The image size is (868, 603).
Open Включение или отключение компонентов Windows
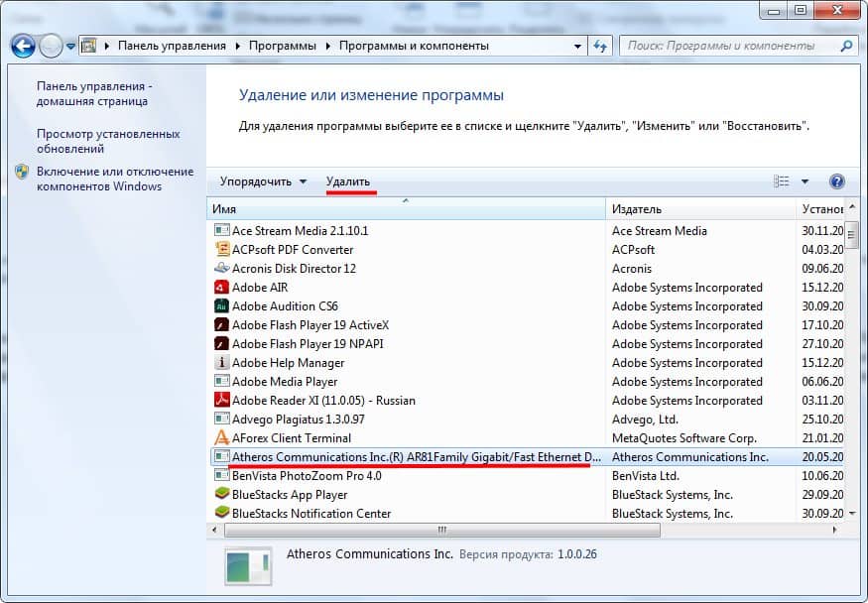tap(115, 179)
